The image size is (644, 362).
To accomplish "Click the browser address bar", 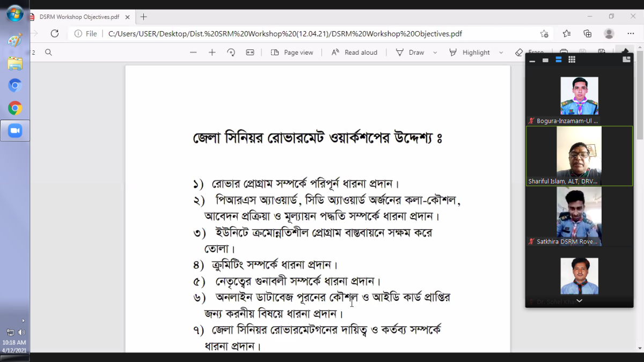I will point(268,33).
